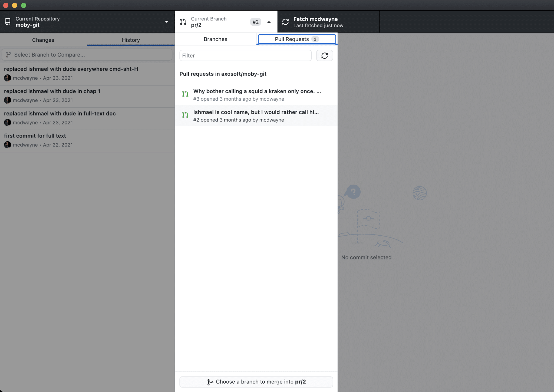Click the merge branch icon on the bottom button

point(211,382)
